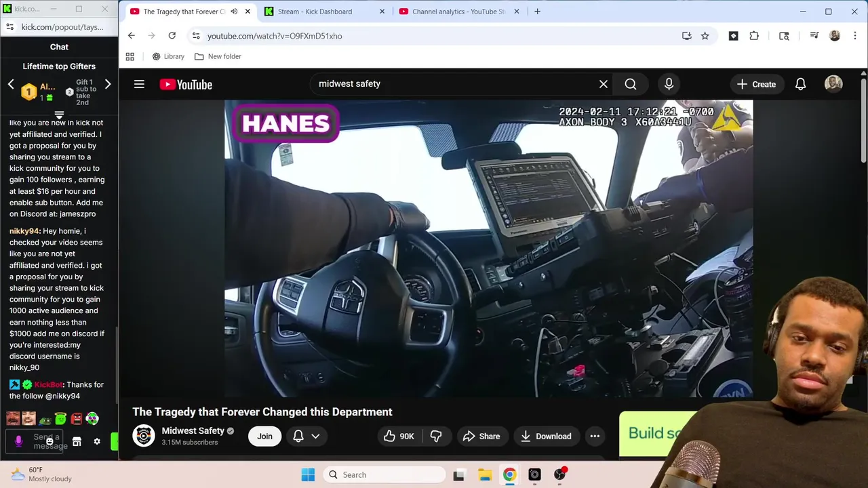Open the YouTube hamburger guide menu
Screen dimensions: 868x488
pos(139,84)
